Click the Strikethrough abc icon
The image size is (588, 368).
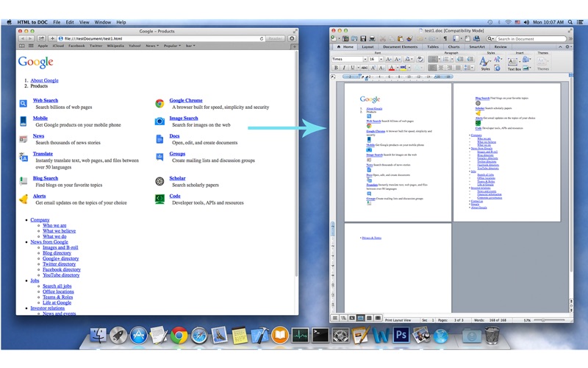pyautogui.click(x=365, y=68)
